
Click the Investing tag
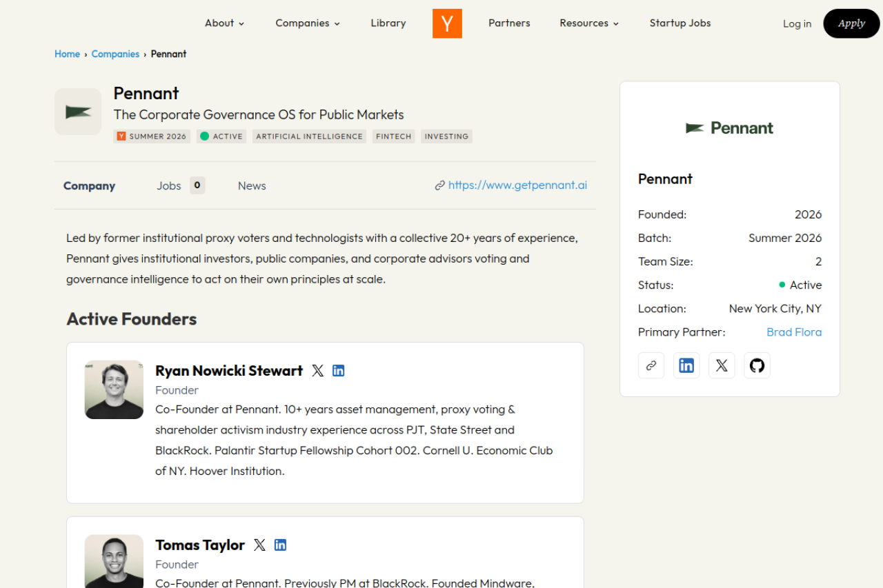[x=446, y=136]
